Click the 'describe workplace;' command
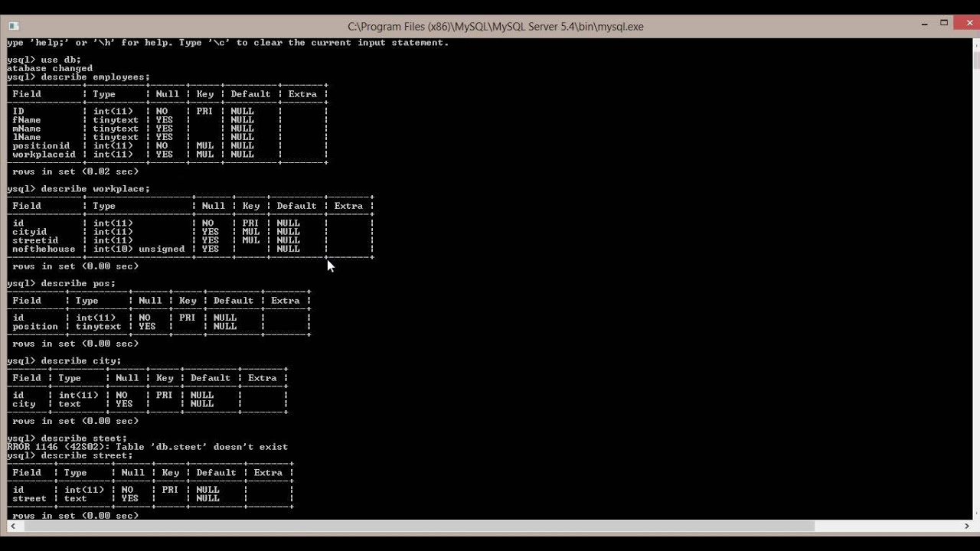This screenshot has width=980, height=551. (78, 189)
